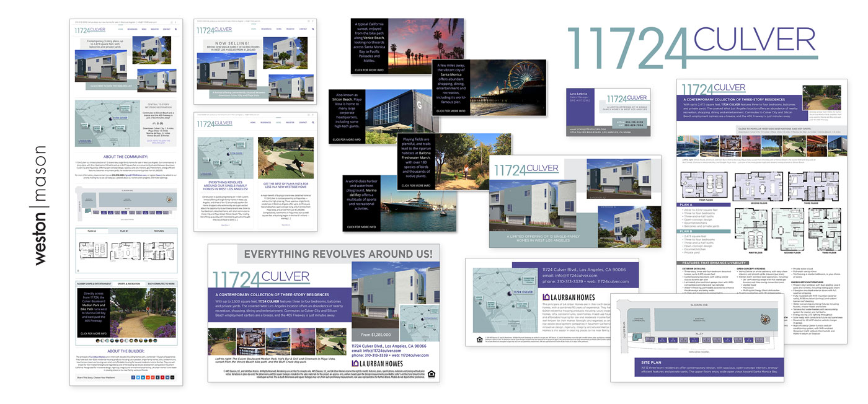The height and width of the screenshot is (404, 868).
Task: Click the search magnifier icon in left site header
Action: [176, 29]
